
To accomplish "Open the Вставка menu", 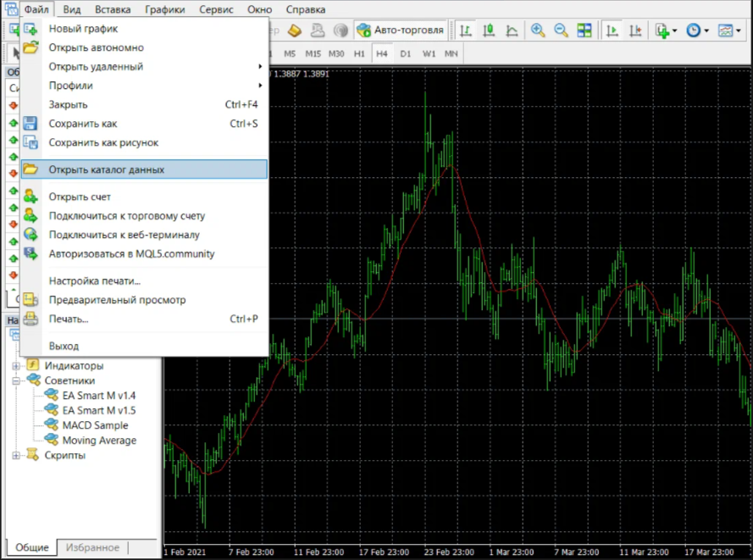I will point(113,9).
